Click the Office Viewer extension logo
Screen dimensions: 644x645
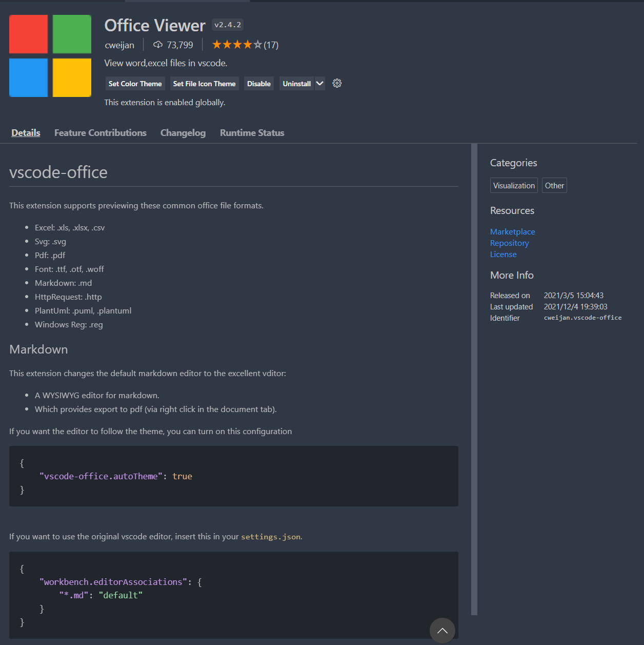pos(50,56)
